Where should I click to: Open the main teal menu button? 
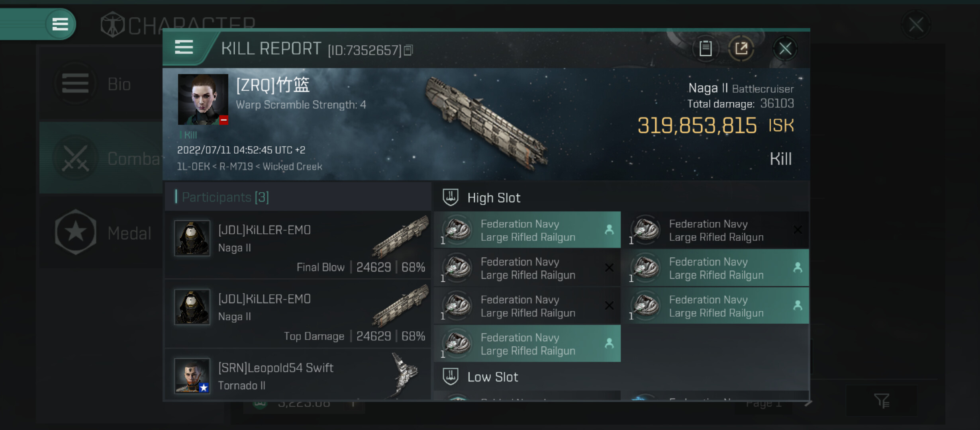[60, 24]
